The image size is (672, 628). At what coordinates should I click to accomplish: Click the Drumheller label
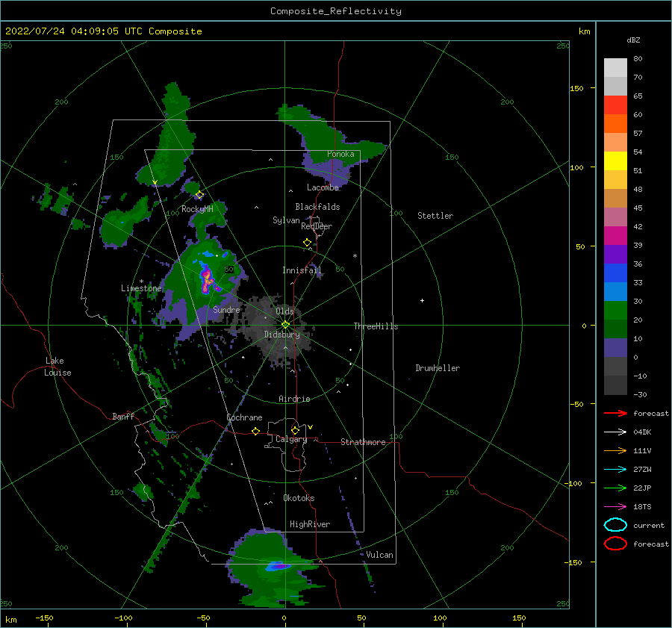point(438,368)
